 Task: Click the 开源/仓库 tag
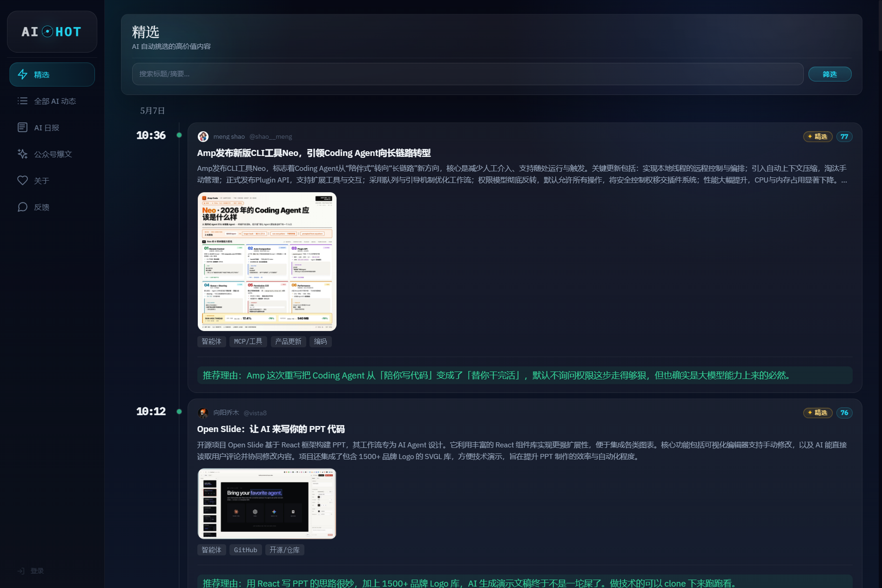click(x=285, y=550)
